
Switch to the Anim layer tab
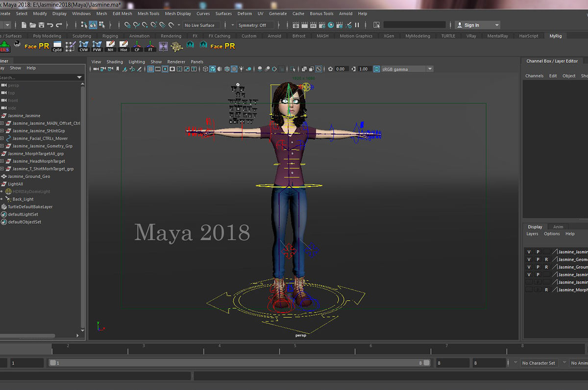point(558,227)
